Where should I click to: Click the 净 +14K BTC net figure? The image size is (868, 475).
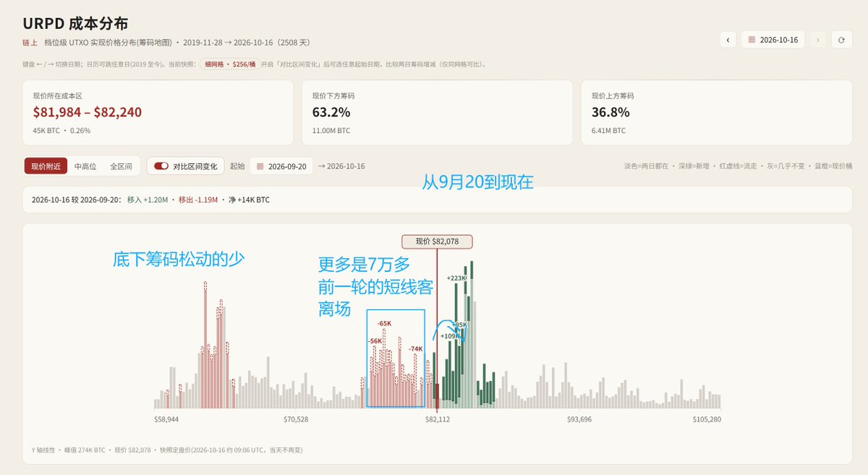click(x=249, y=200)
